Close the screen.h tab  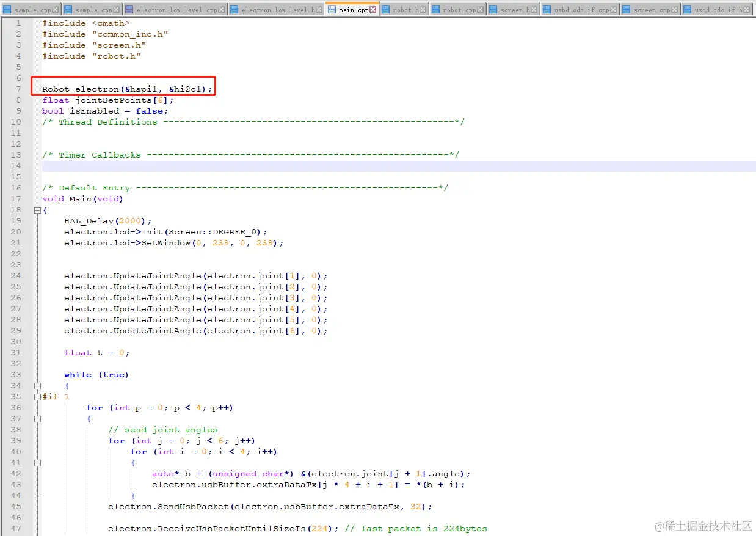click(534, 10)
